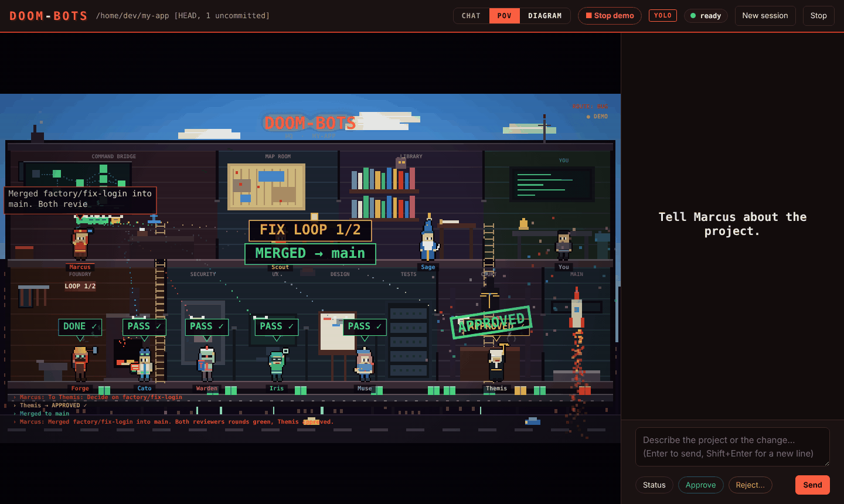844x504 pixels.
Task: Click the LOOP 1/2 label in Foundry
Action: [x=80, y=286]
